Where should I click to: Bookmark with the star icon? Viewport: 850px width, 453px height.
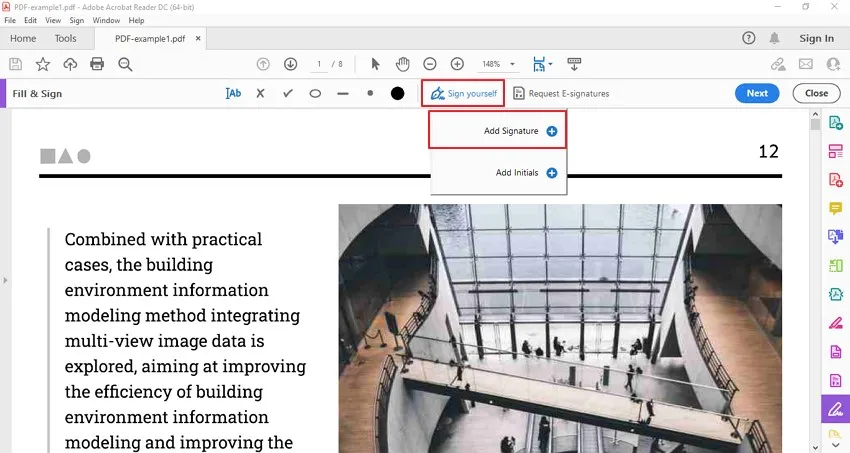tap(43, 64)
